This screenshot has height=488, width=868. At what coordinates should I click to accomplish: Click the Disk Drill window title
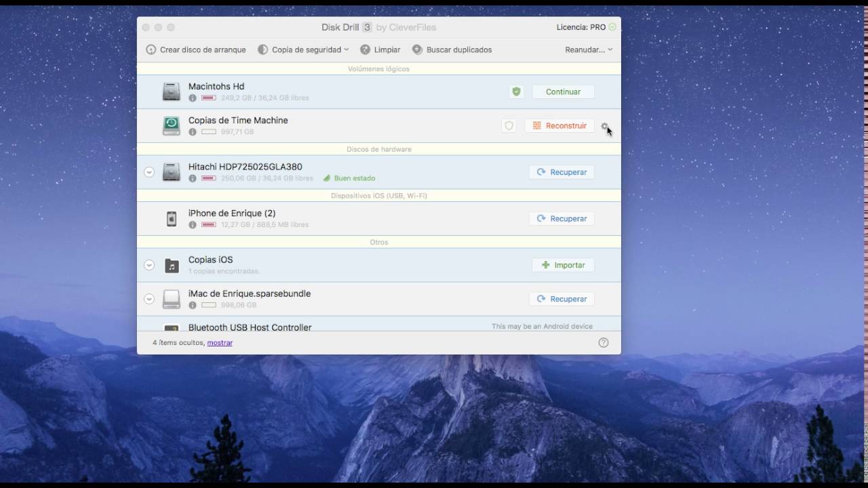click(378, 27)
